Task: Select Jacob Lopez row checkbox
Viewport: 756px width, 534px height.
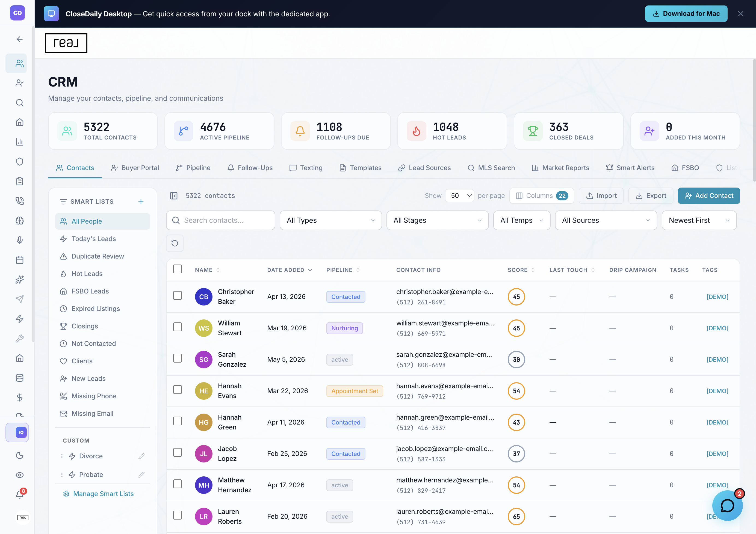Action: pos(178,453)
